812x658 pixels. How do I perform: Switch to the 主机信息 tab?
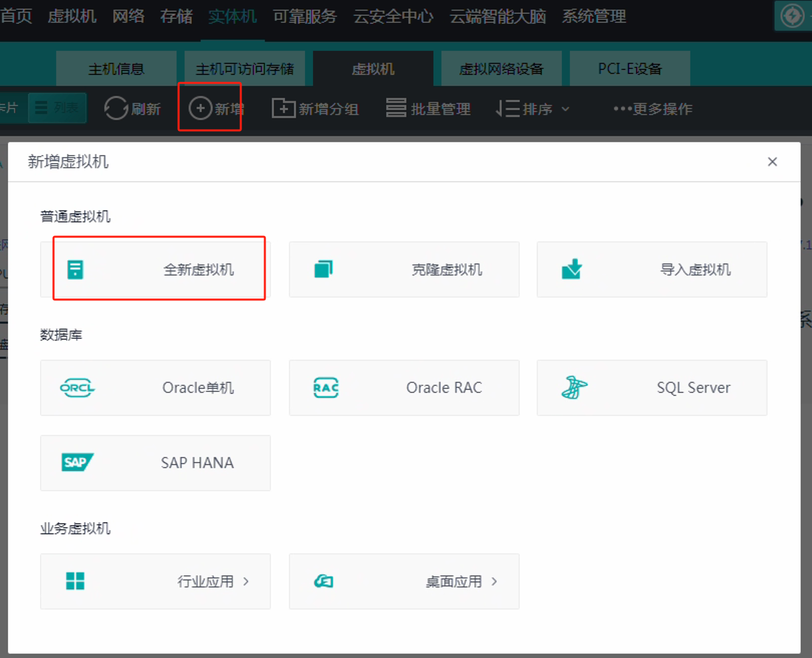pyautogui.click(x=116, y=69)
